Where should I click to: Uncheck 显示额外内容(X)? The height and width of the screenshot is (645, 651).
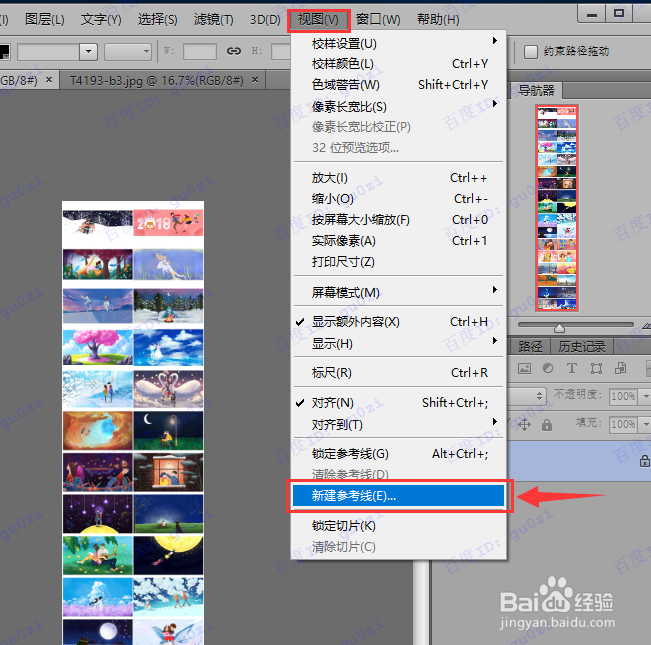pos(399,322)
